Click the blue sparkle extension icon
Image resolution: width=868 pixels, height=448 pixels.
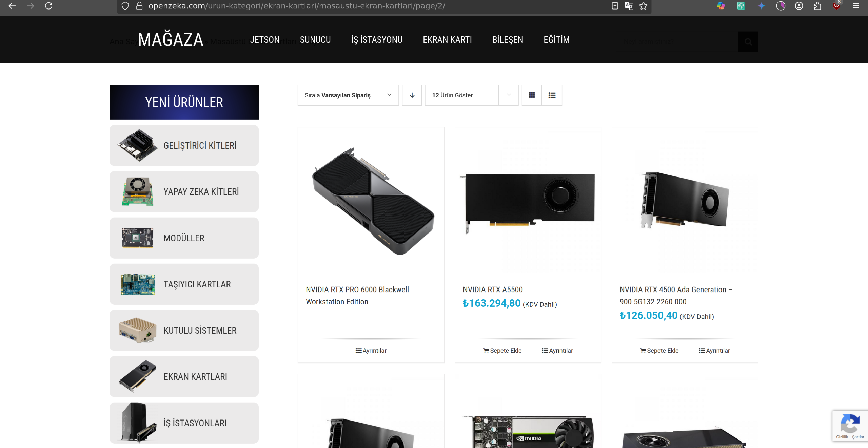(x=762, y=6)
